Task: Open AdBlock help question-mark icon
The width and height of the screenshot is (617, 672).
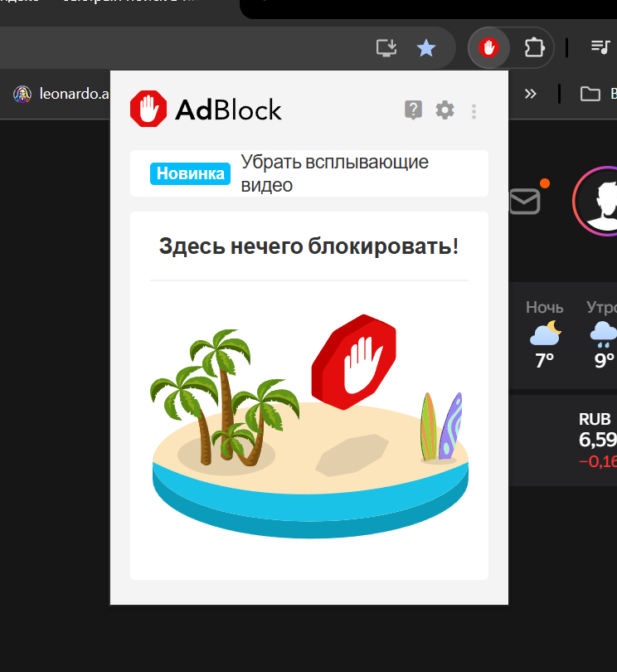Action: coord(414,110)
